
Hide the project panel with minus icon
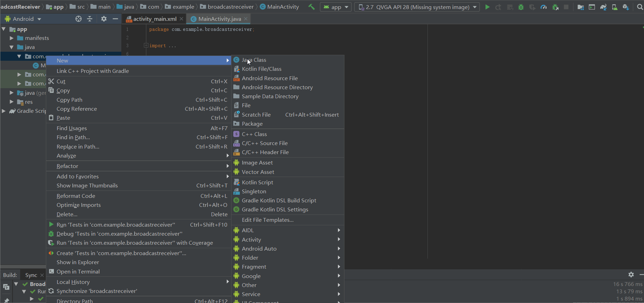pyautogui.click(x=115, y=19)
